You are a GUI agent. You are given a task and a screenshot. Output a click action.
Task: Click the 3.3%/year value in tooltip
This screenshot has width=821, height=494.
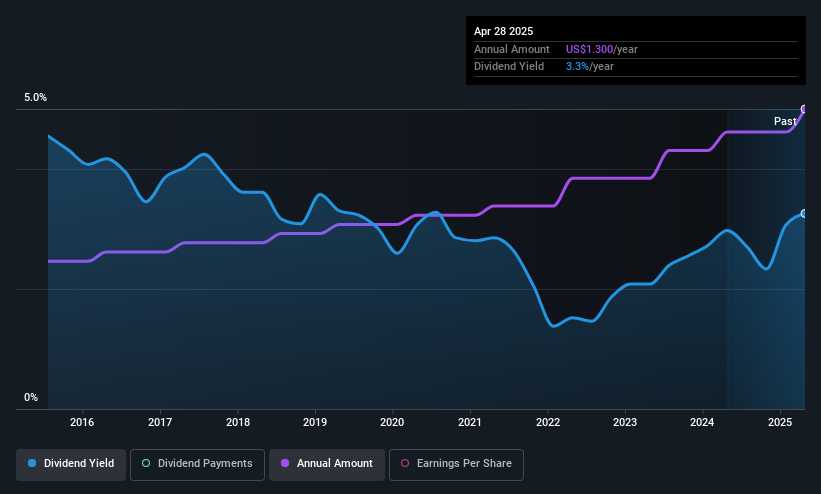590,67
